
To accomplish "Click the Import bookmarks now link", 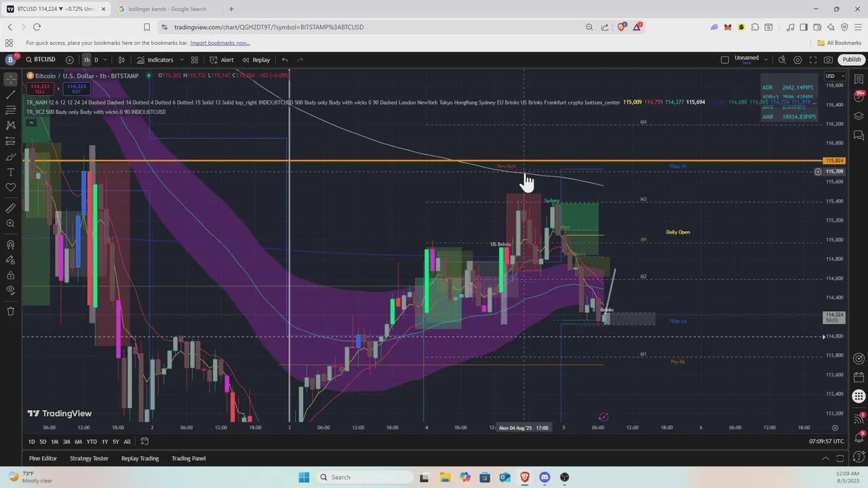I will 220,43.
